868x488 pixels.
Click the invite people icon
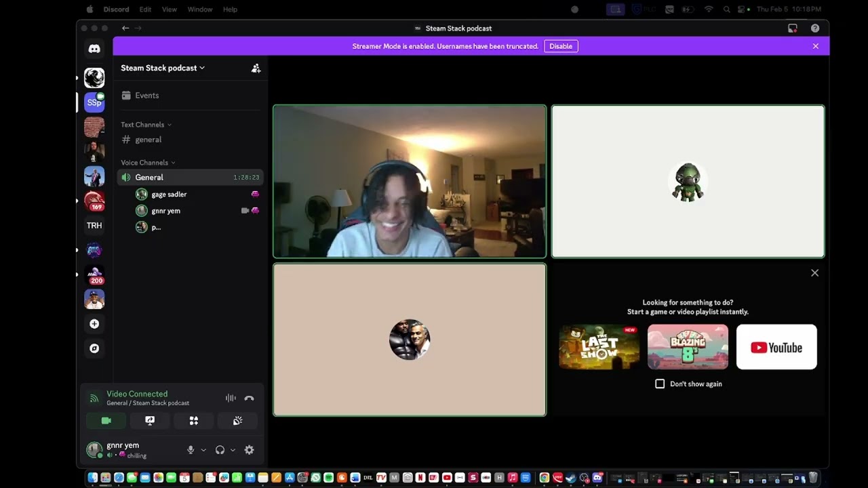click(x=256, y=68)
